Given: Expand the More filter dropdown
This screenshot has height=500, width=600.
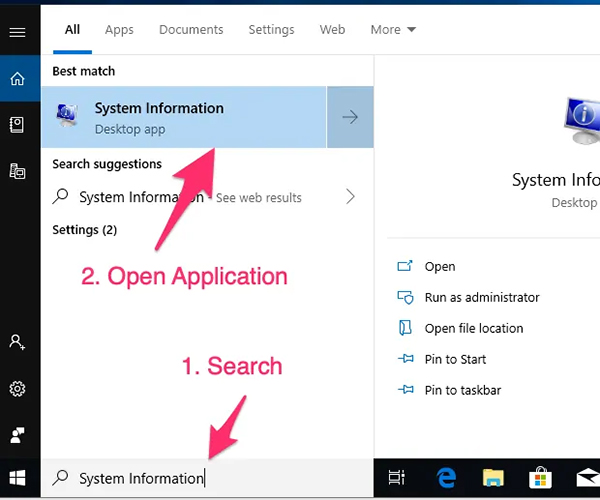Looking at the screenshot, I should point(393,29).
